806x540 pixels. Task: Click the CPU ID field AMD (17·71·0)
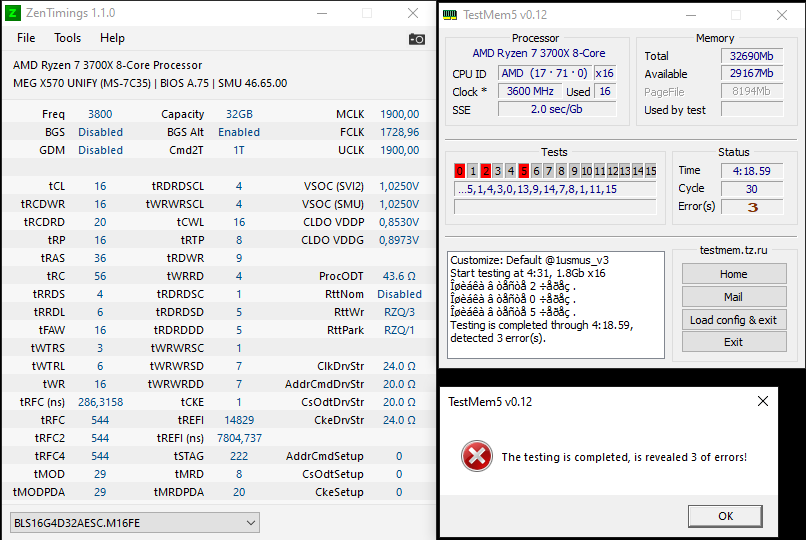click(x=545, y=73)
